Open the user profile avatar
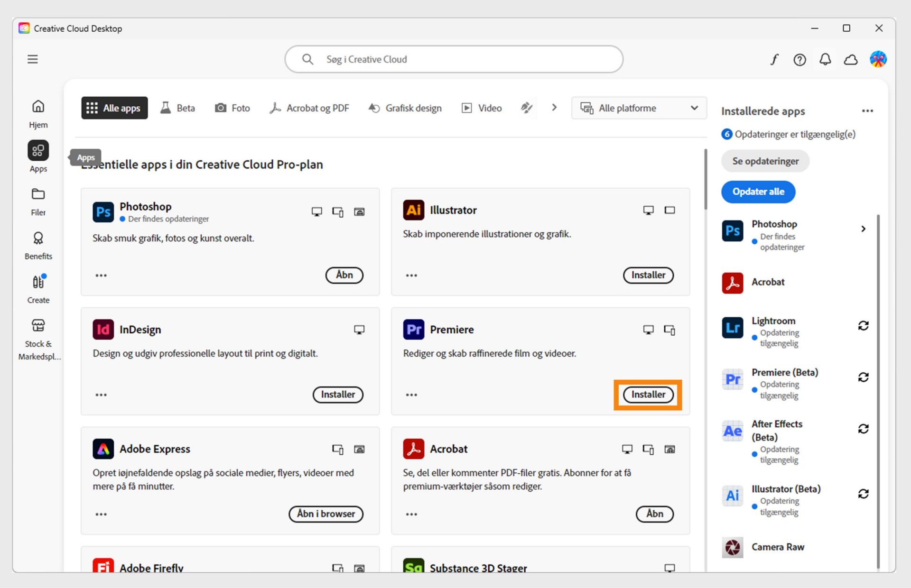Viewport: 911px width, 588px height. [x=878, y=59]
